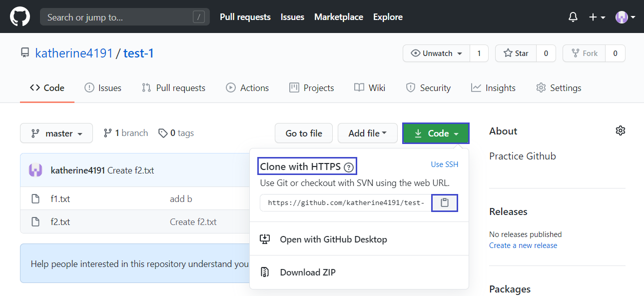Open file f1.txt
Image resolution: width=644 pixels, height=296 pixels.
(x=60, y=198)
